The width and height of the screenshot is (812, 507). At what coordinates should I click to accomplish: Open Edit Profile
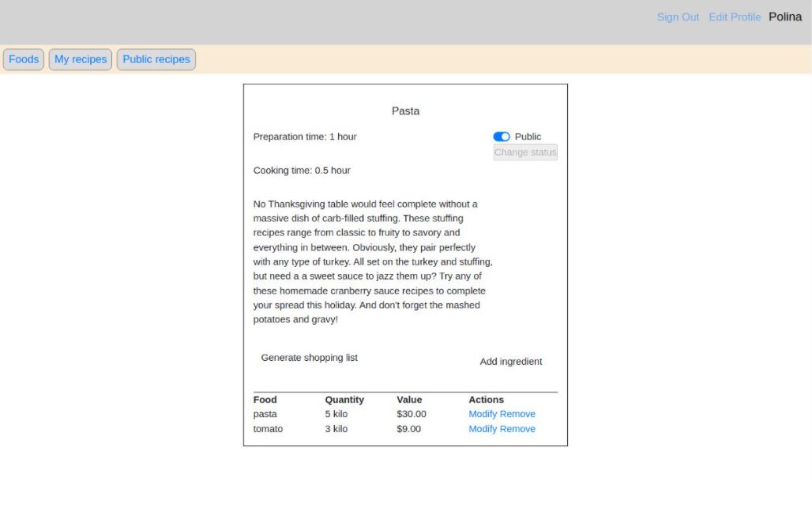click(735, 17)
